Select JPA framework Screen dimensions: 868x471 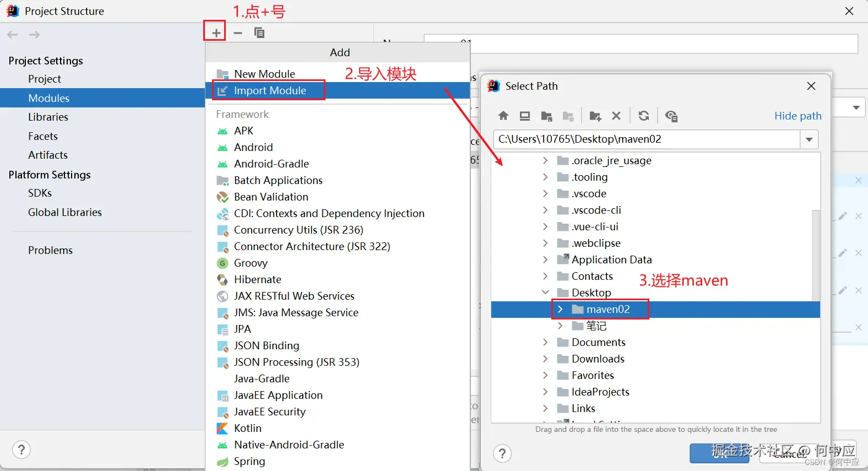pos(338,329)
